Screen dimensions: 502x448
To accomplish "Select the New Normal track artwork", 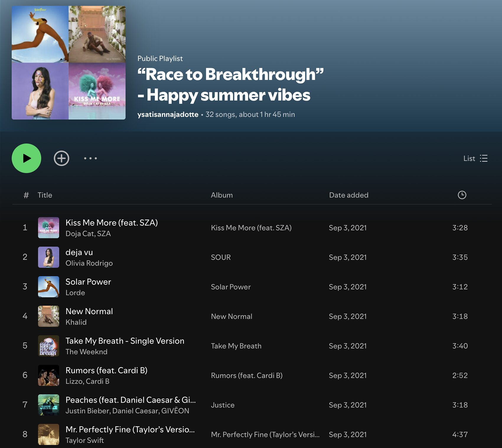I will click(48, 316).
